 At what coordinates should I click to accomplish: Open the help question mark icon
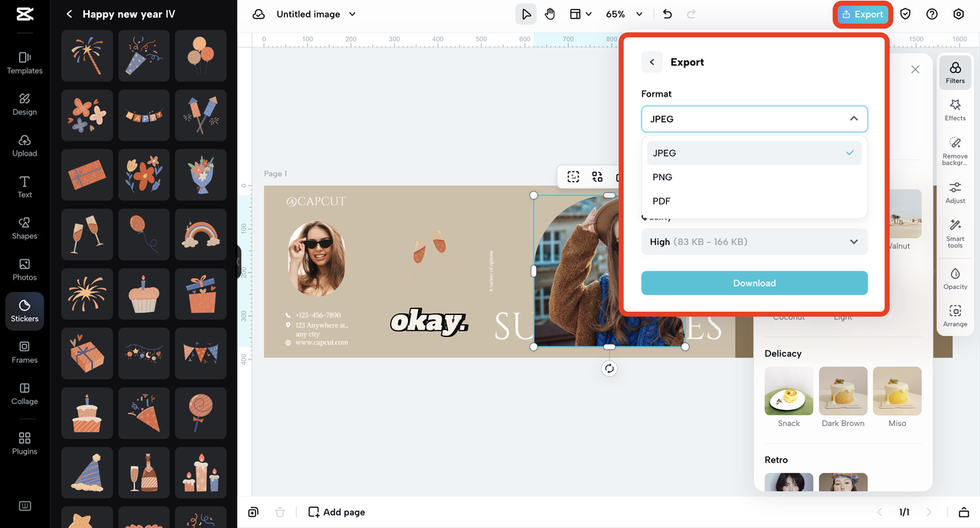932,14
